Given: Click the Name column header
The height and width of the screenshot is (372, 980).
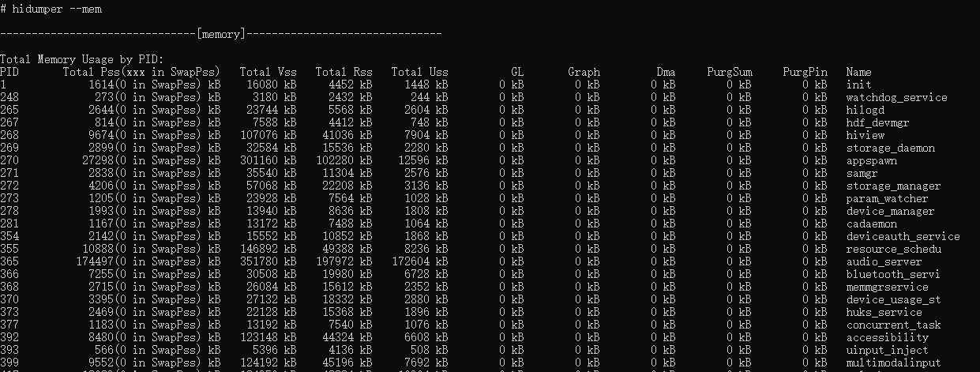Looking at the screenshot, I should pos(858,72).
